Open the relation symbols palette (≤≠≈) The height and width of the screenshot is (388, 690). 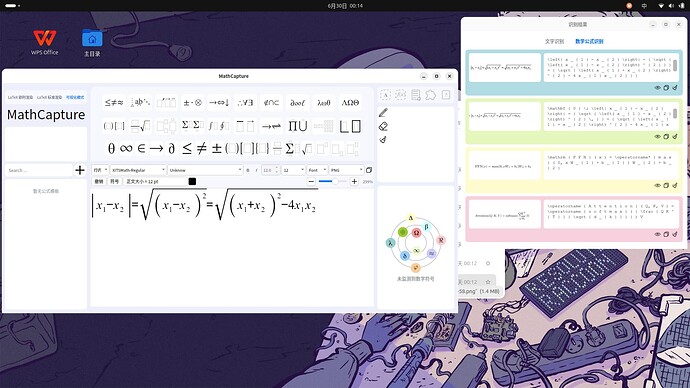[x=114, y=102]
